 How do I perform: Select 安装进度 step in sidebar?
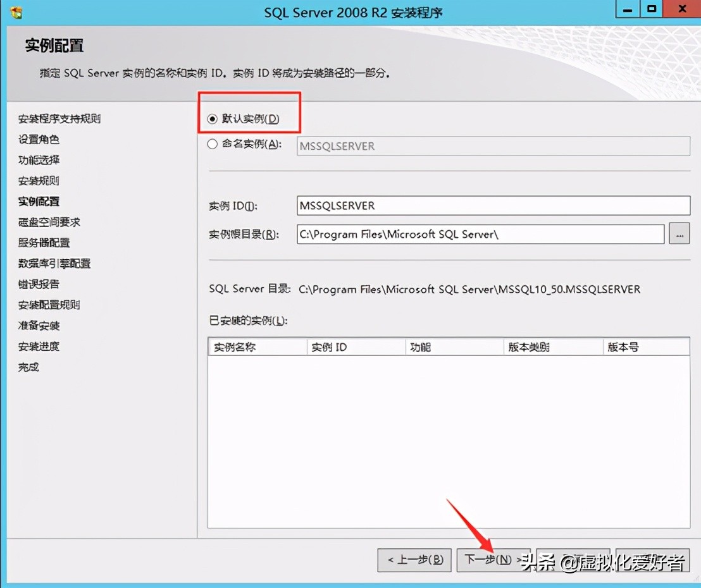(x=39, y=346)
